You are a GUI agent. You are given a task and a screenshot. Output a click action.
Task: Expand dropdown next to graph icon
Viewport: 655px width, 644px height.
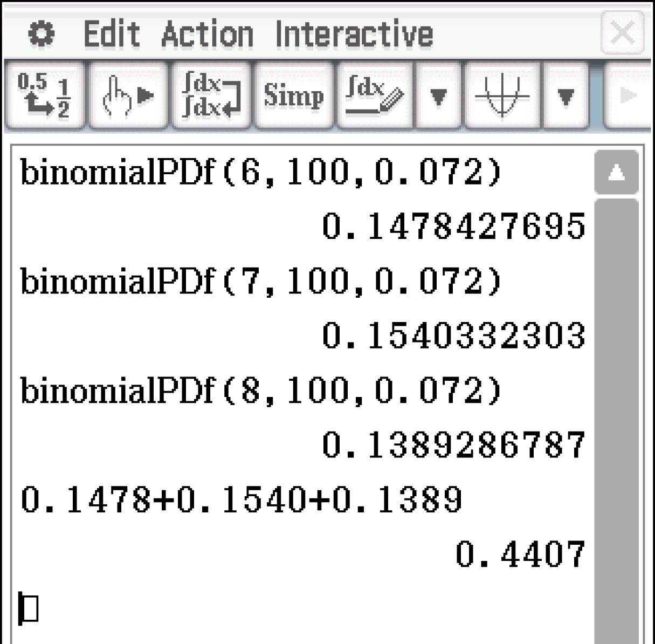[565, 96]
